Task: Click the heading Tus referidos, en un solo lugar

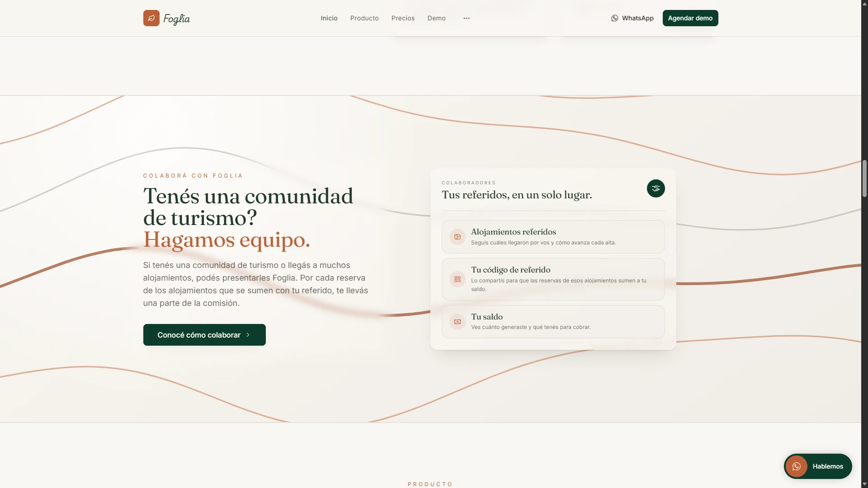Action: (x=517, y=195)
